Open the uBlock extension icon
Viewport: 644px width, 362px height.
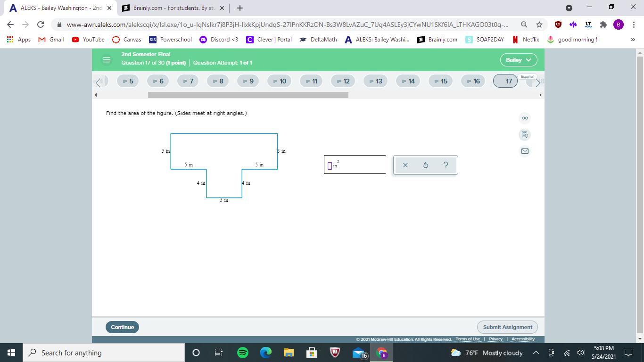coord(558,25)
